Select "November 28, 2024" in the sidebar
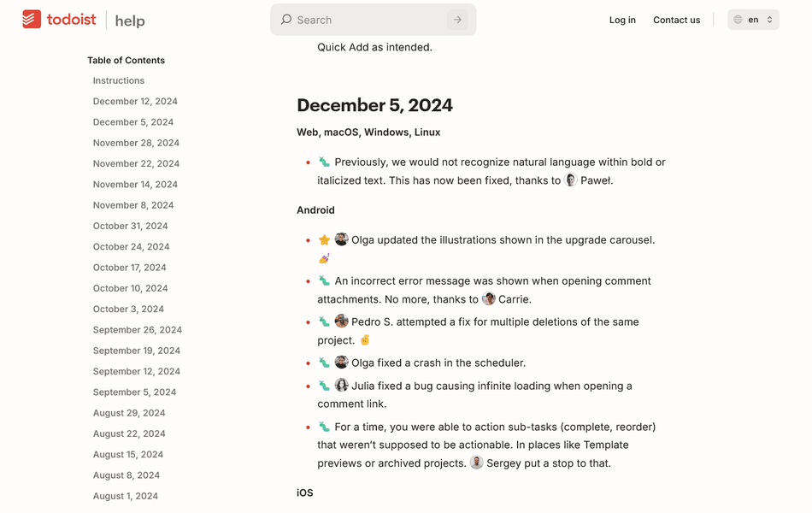The width and height of the screenshot is (812, 513). coord(137,143)
